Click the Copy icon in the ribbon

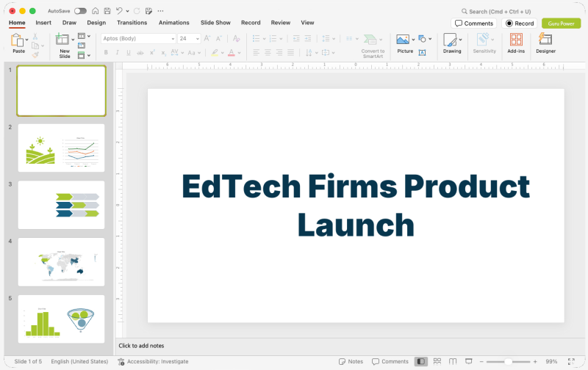[35, 46]
